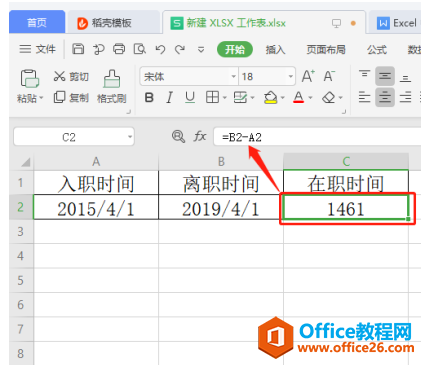Select row 4 header
The height and width of the screenshot is (365, 421).
point(21,256)
